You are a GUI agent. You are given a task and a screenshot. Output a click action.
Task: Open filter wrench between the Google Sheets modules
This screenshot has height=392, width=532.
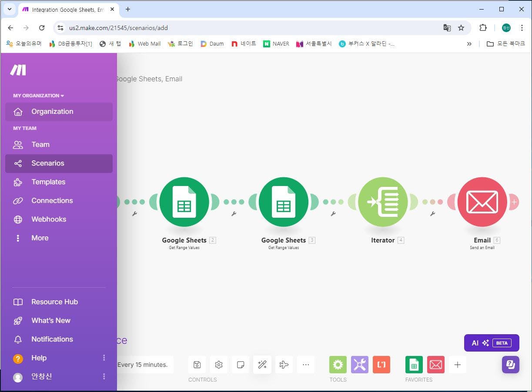click(x=234, y=214)
